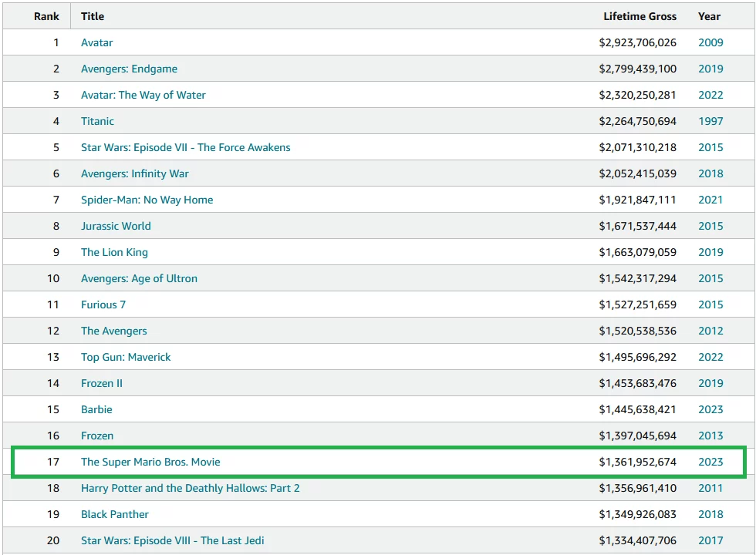Screen dimensions: 756x555
Task: Open the Jurassic World link
Action: [x=116, y=226]
